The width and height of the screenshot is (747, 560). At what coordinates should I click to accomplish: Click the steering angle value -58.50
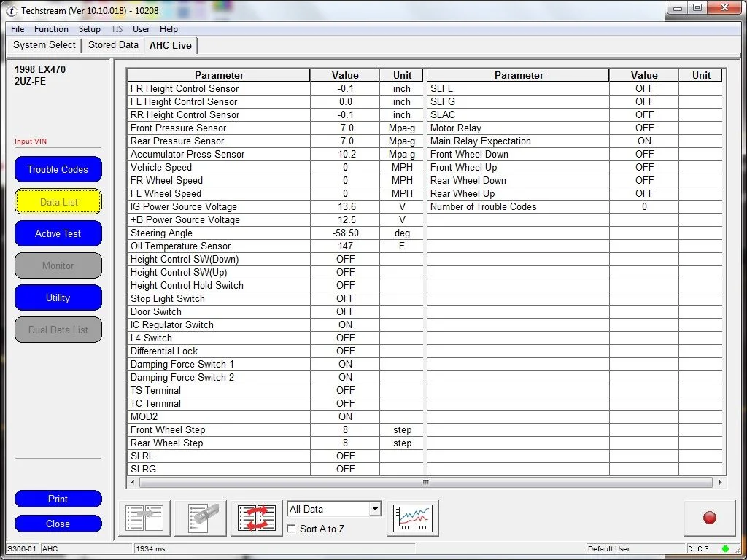345,233
